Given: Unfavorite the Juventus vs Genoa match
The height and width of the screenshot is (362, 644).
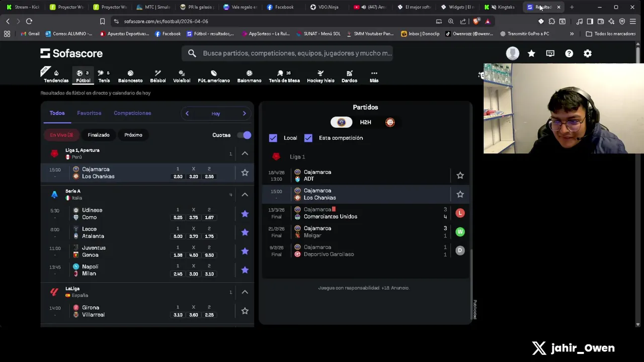Looking at the screenshot, I should pyautogui.click(x=245, y=251).
